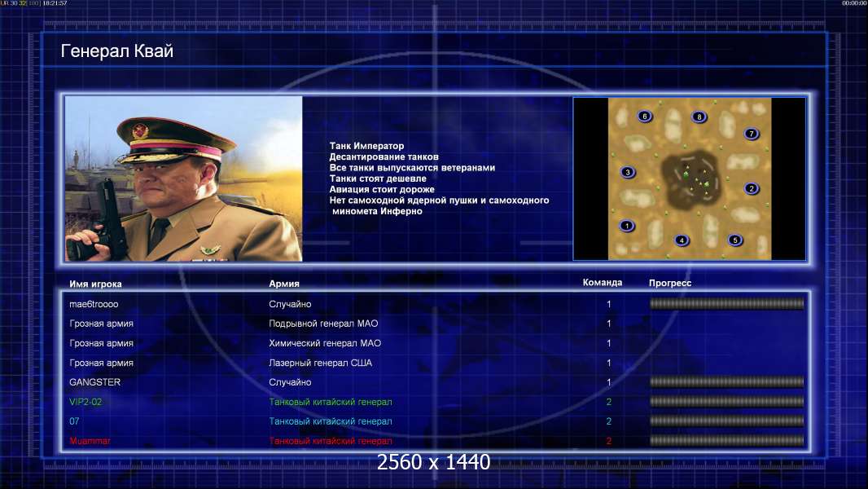Click the 'Имя игрока' column header
868x489 pixels.
(x=95, y=284)
